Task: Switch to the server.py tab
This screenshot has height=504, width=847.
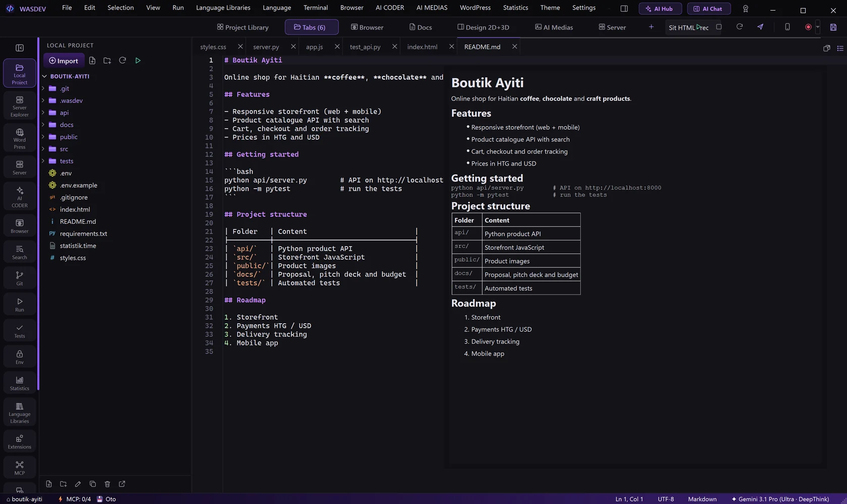Action: 266,47
